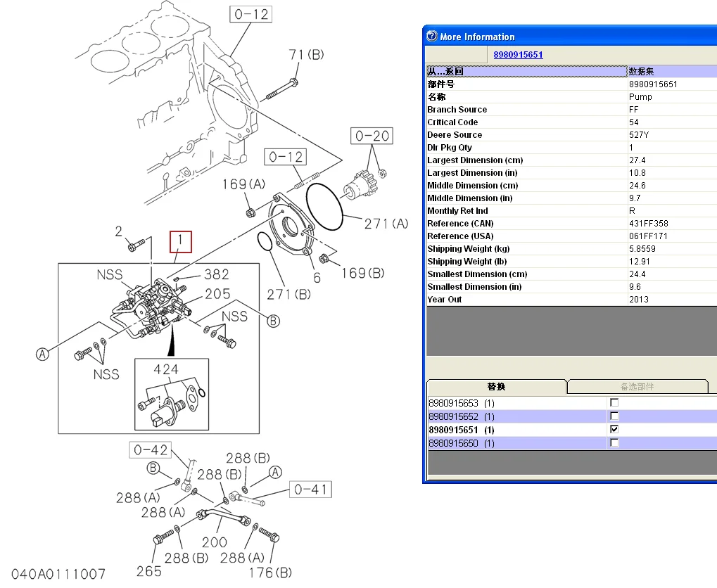Viewport: 717px width, 588px height.
Task: Uncheck the box for part 8980915651
Action: coord(614,430)
